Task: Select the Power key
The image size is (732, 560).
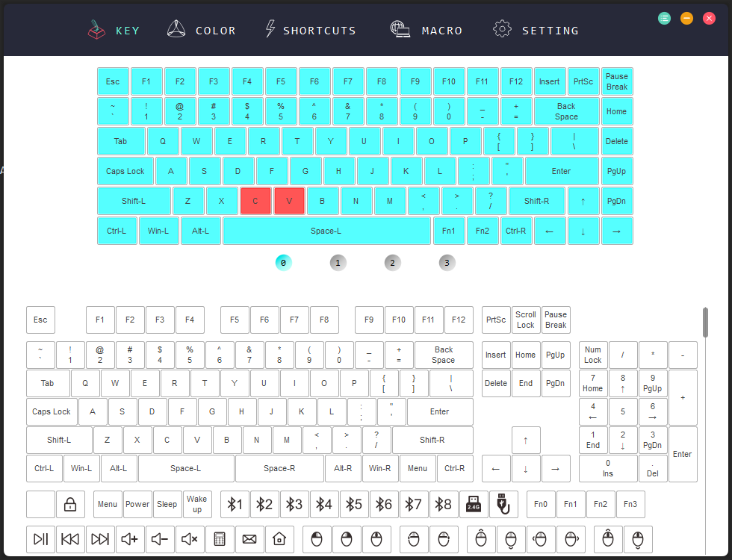Action: click(x=137, y=505)
